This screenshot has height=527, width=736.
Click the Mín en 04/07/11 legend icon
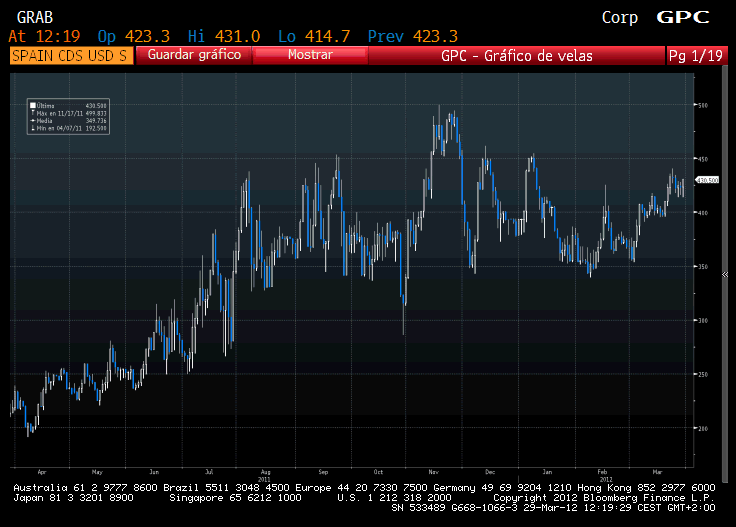pos(33,128)
